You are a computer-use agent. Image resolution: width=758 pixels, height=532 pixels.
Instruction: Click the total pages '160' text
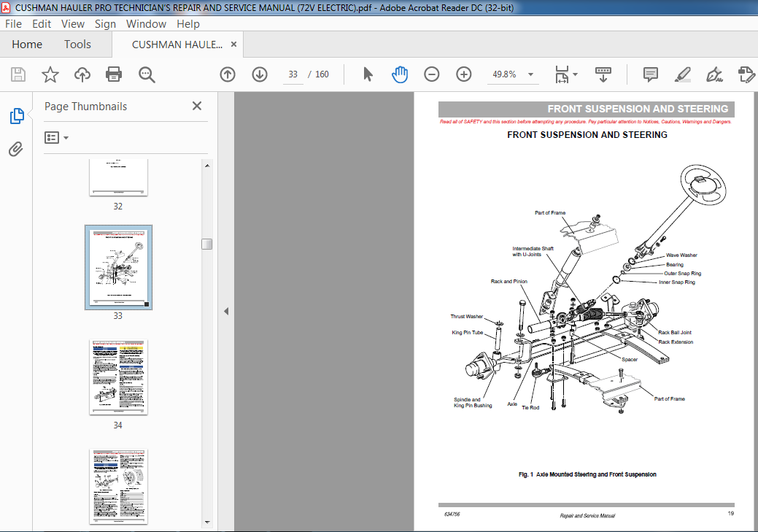[x=322, y=74]
